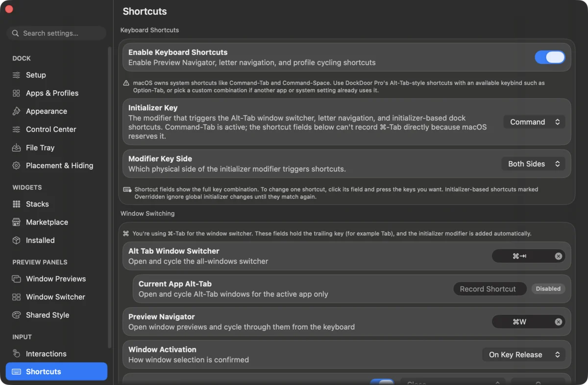
Task: Click the Alt Tab Window Switcher label
Action: (174, 251)
